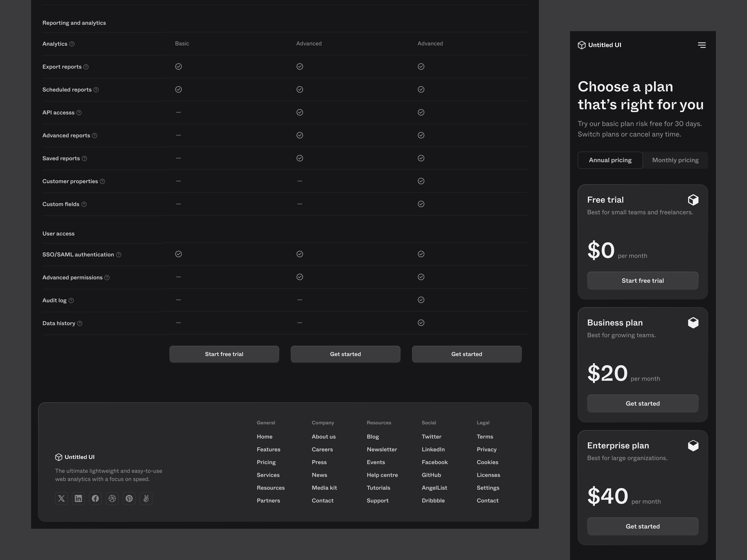The width and height of the screenshot is (747, 560).
Task: Click the cube icon on the Enterprise plan card
Action: (693, 445)
